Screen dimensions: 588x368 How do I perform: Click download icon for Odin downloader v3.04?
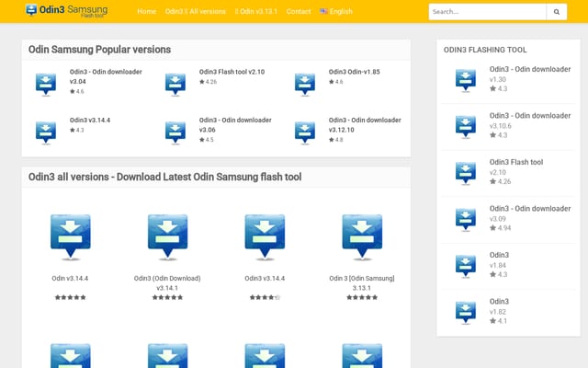46,85
